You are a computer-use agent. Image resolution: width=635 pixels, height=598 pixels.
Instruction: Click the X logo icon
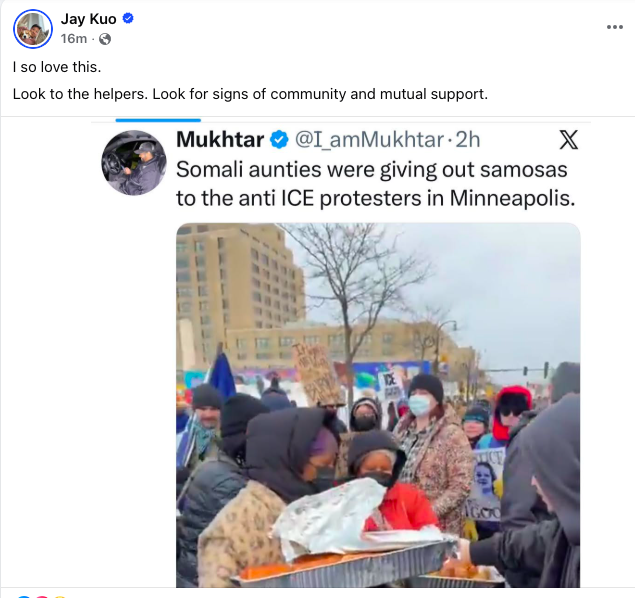[568, 140]
